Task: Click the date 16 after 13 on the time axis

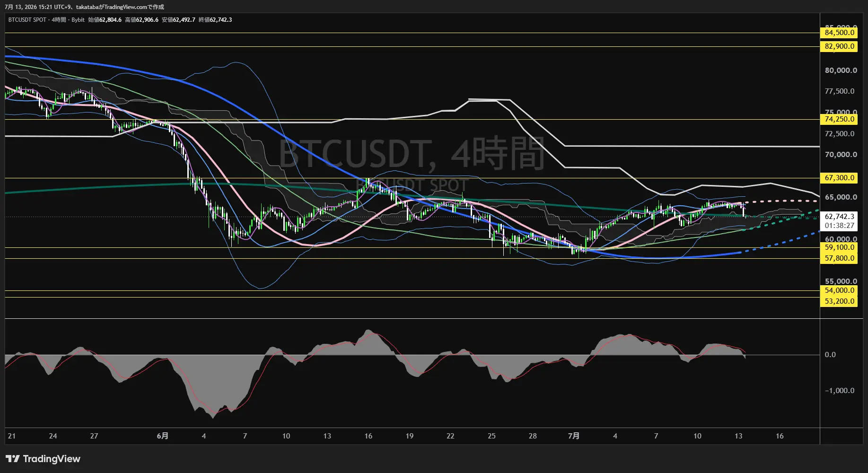Action: (x=780, y=436)
